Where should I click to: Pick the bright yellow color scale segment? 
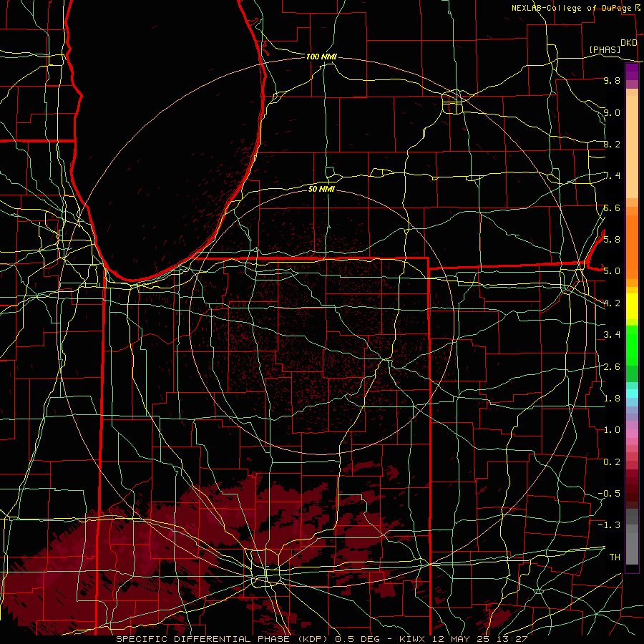pos(632,306)
